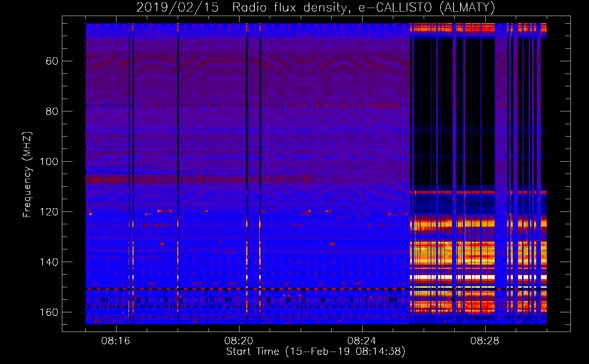Click the 08:28 time tick label
Viewport: 589px width, 364px height.
point(485,341)
